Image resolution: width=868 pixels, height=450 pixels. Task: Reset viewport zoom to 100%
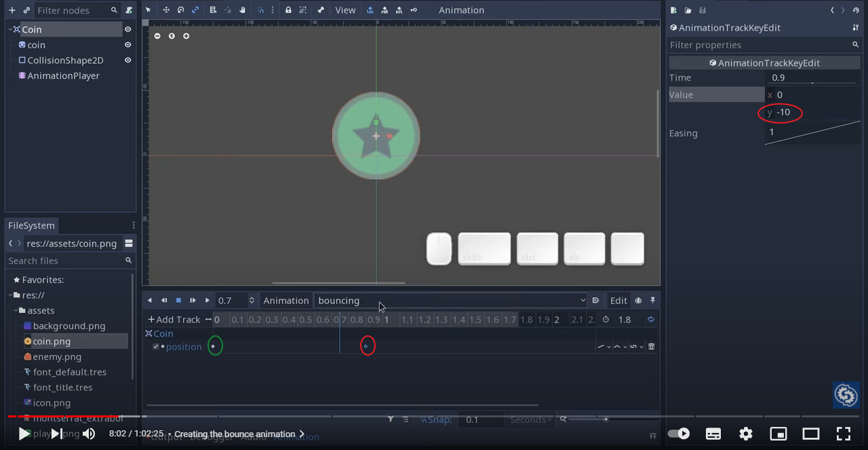pos(172,36)
